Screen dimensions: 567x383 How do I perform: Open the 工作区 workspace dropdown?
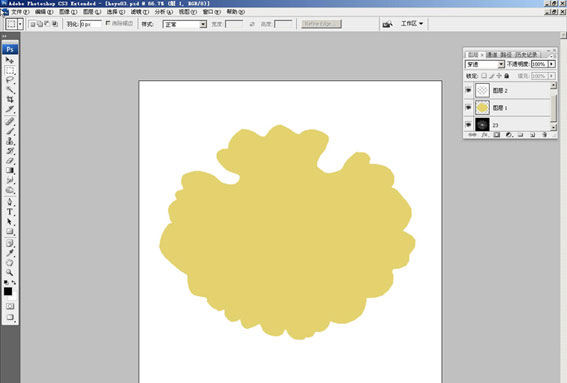click(x=412, y=24)
